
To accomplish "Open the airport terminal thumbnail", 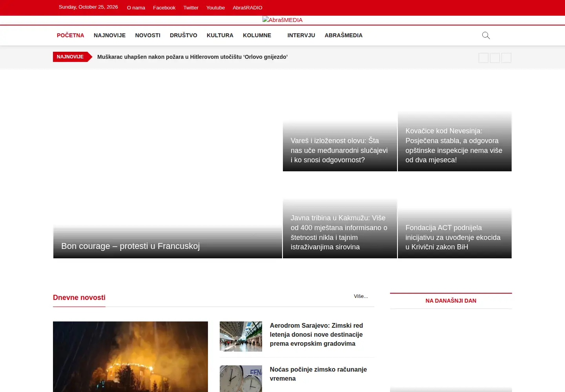I will point(241,336).
